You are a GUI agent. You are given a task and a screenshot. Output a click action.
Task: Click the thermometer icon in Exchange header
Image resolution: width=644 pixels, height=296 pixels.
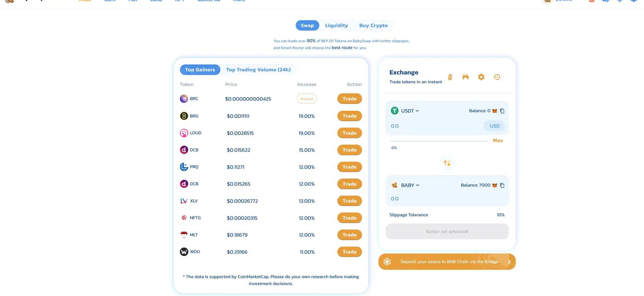click(450, 77)
